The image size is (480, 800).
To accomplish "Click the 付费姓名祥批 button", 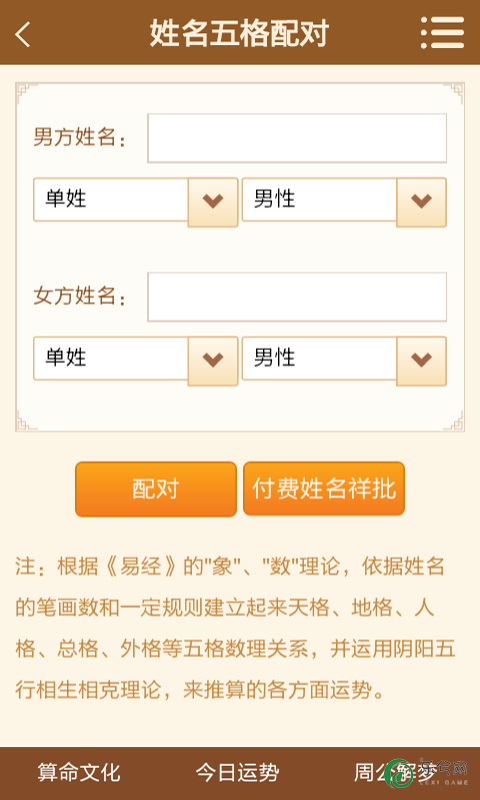I will pos(324,488).
